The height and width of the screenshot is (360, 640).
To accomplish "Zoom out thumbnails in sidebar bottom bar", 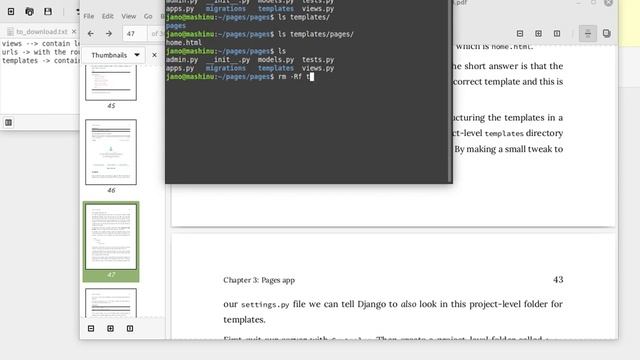I will (x=91, y=328).
